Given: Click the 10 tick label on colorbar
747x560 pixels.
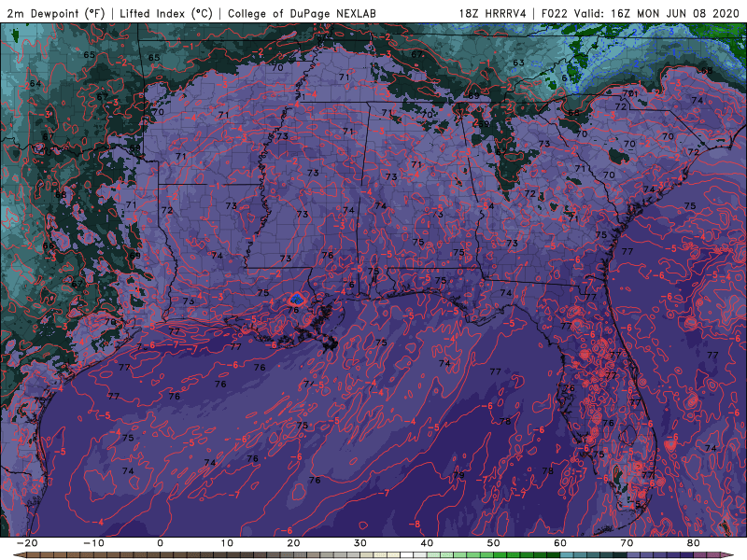Looking at the screenshot, I should point(227,543).
